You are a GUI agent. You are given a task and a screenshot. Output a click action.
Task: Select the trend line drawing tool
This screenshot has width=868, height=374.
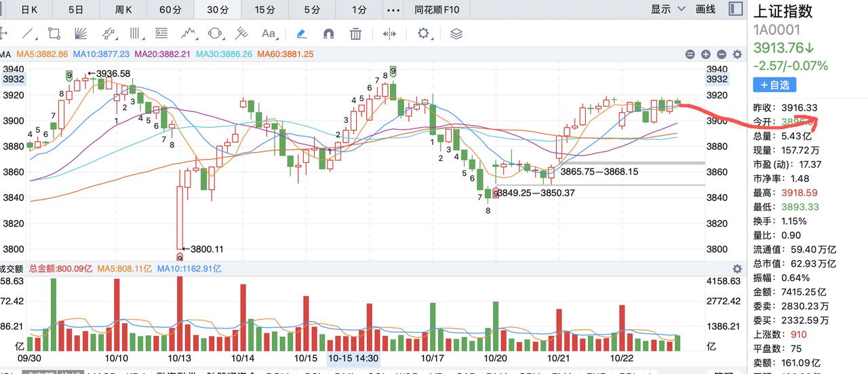coord(28,33)
